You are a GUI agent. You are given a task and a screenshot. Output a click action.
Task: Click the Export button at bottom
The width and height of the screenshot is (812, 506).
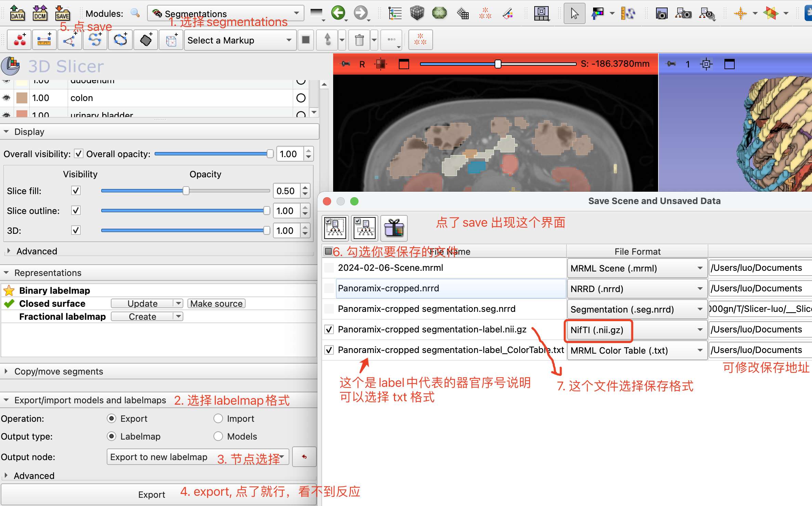[152, 494]
